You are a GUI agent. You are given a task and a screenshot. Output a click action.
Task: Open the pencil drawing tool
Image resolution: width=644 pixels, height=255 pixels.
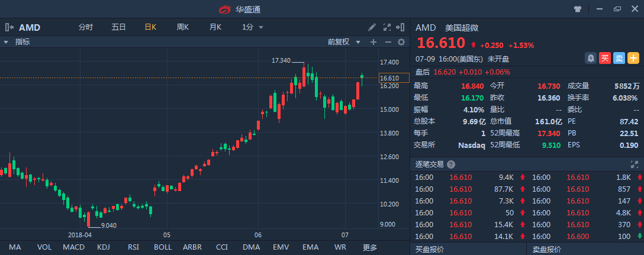coord(372,27)
